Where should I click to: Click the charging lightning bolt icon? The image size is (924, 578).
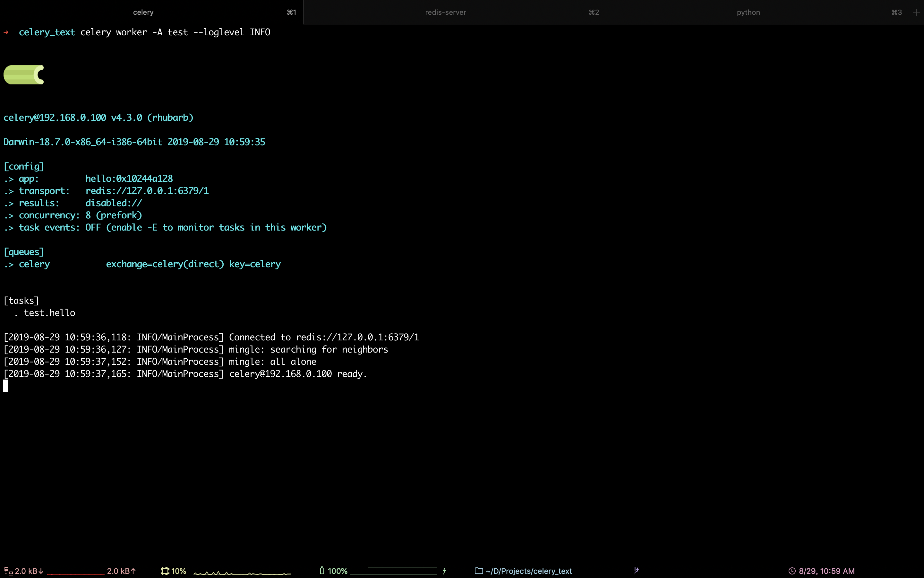(x=444, y=571)
